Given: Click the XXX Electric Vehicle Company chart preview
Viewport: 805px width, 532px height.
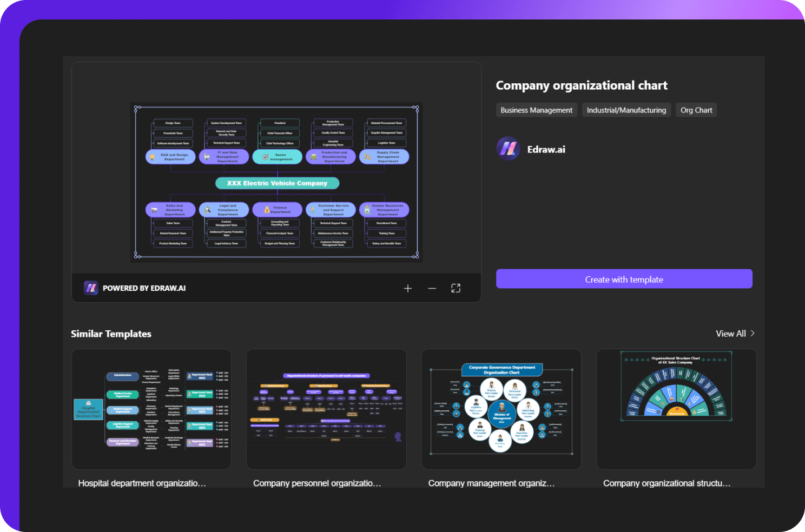Looking at the screenshot, I should [276, 182].
